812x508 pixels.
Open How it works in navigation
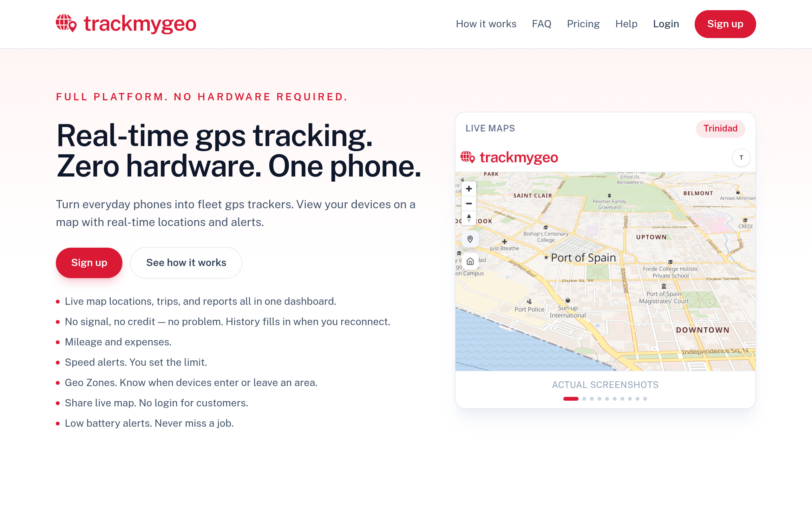486,24
